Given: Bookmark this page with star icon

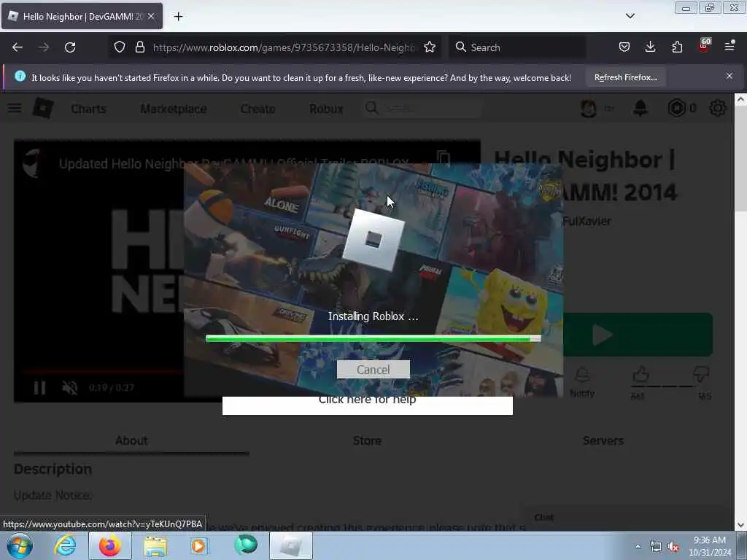Looking at the screenshot, I should click(x=430, y=47).
